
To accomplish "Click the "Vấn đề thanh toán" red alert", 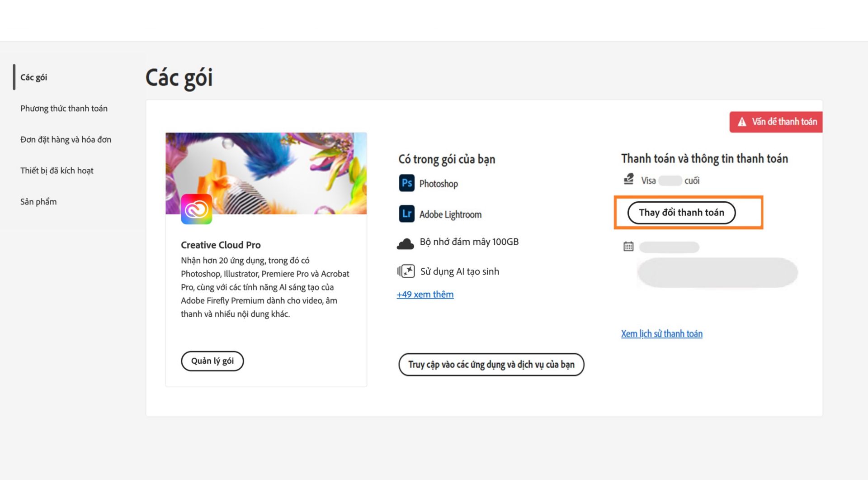I will tap(776, 122).
